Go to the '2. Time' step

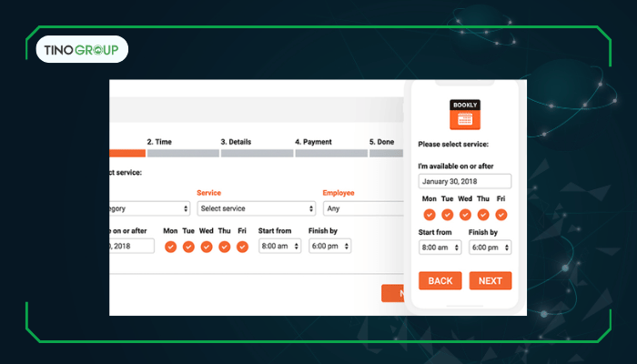[x=160, y=142]
